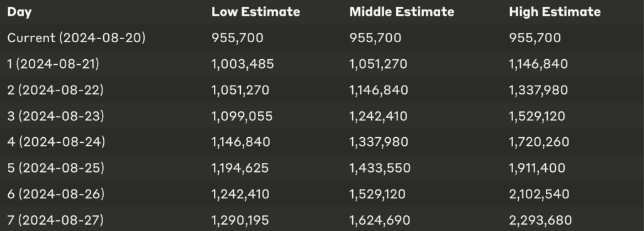Select the 6 (2024-08-26) day cell
The height and width of the screenshot is (231, 644).
coord(55,194)
